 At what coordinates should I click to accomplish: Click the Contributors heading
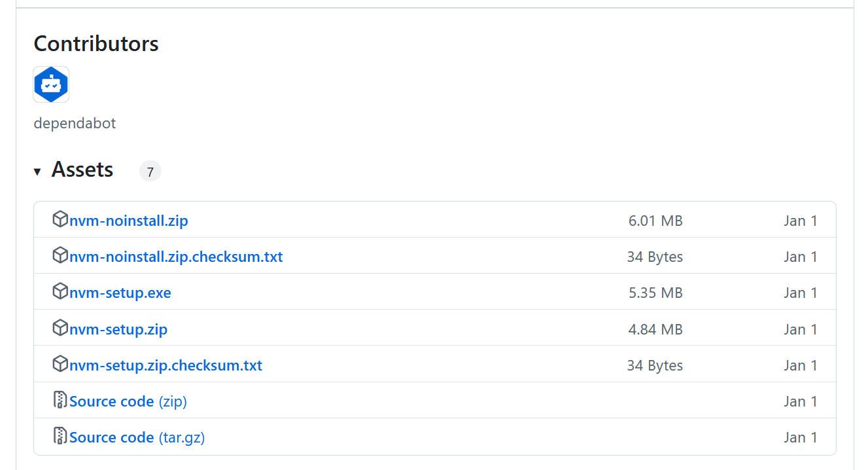click(96, 44)
